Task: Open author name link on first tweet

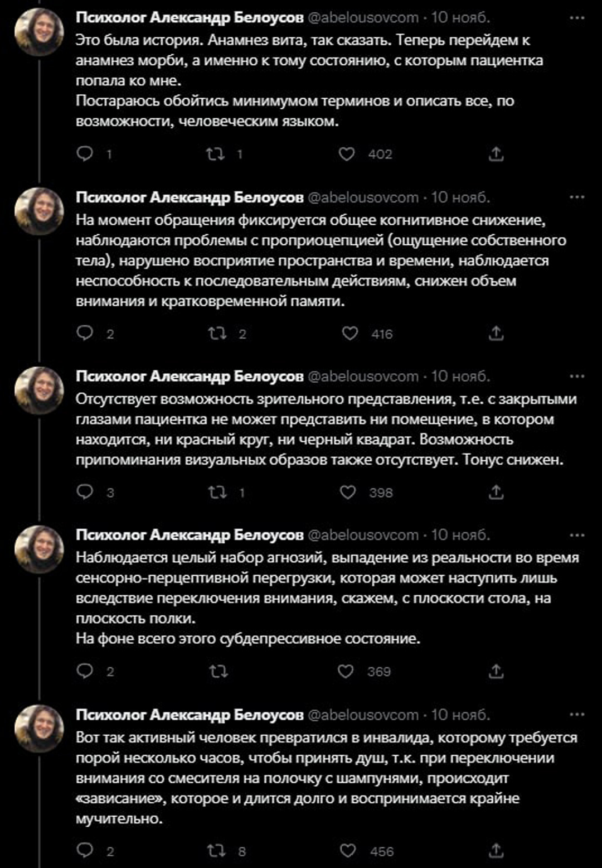Action: [x=190, y=18]
